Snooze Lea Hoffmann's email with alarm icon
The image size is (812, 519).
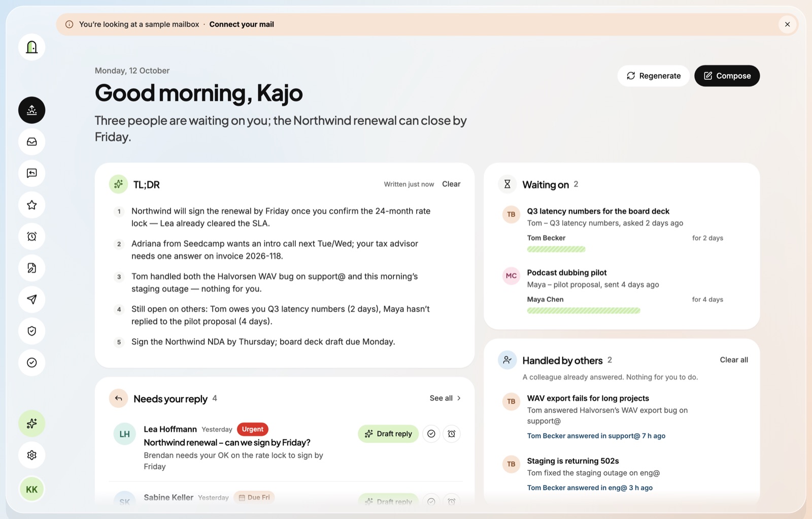point(451,434)
